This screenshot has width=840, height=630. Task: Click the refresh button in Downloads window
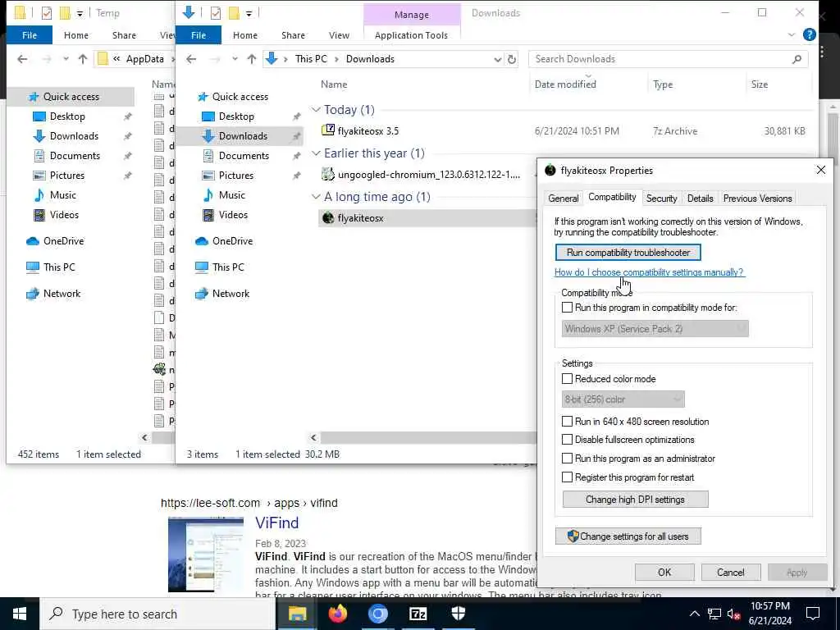[x=512, y=59]
